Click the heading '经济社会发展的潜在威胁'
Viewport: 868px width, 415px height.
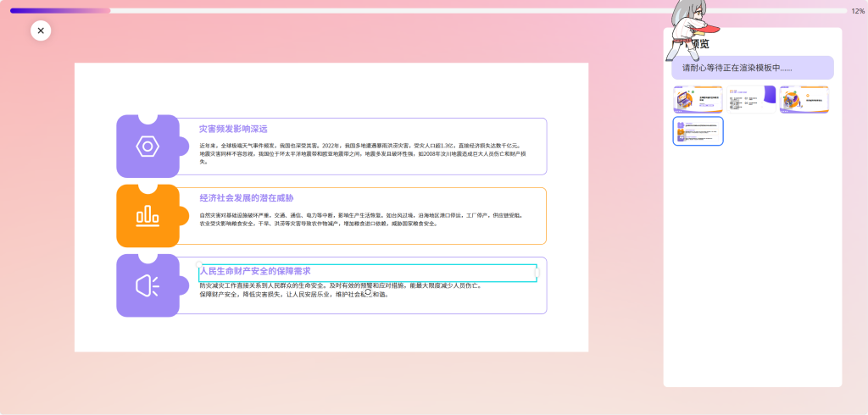click(x=247, y=198)
